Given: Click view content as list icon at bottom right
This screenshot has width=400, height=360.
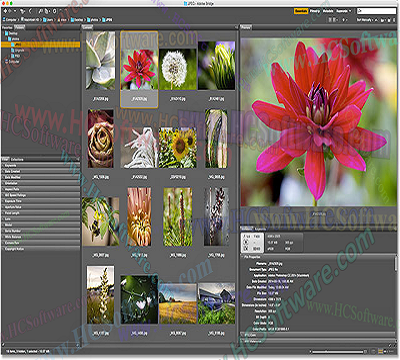Looking at the screenshot, I should pyautogui.click(x=391, y=351).
